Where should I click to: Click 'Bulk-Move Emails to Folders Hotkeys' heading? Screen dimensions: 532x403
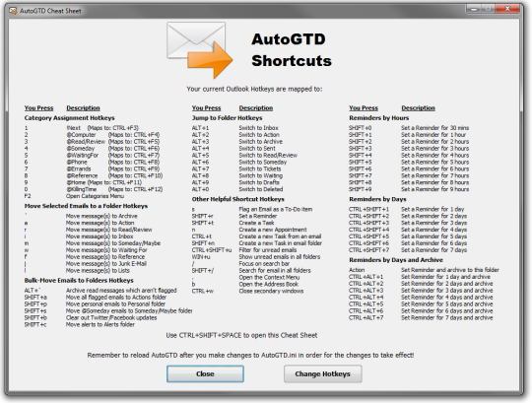pyautogui.click(x=79, y=281)
